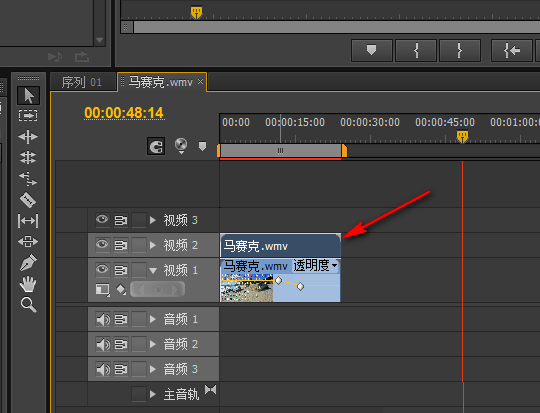Screen dimensions: 540x413
Task: Toggle sync lock on 视频 2
Action: tap(121, 245)
